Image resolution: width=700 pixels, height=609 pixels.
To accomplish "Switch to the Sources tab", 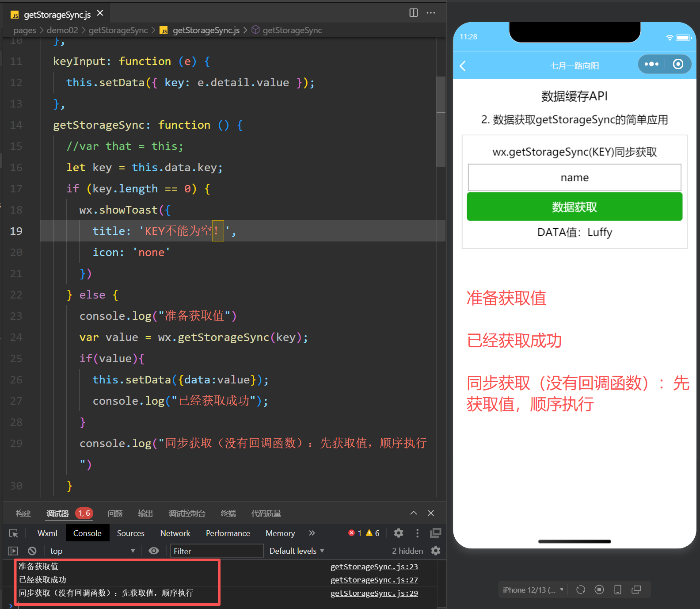I will [x=130, y=533].
